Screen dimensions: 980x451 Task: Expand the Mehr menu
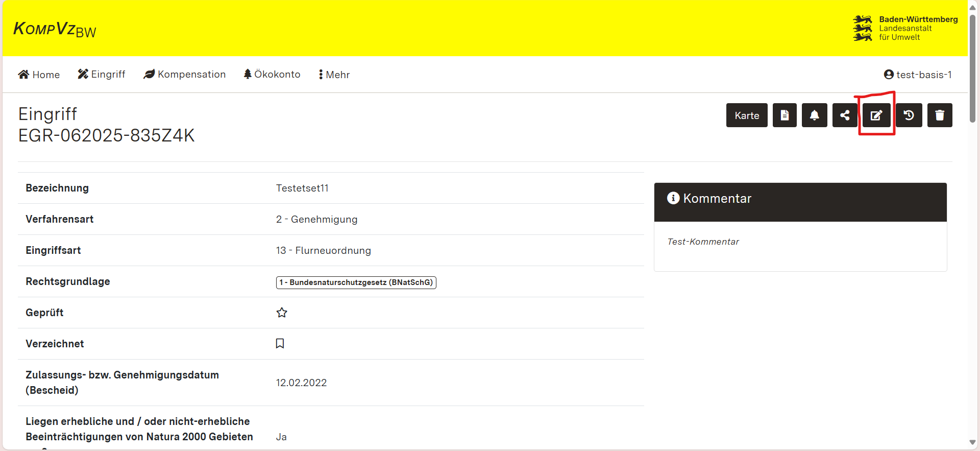334,75
